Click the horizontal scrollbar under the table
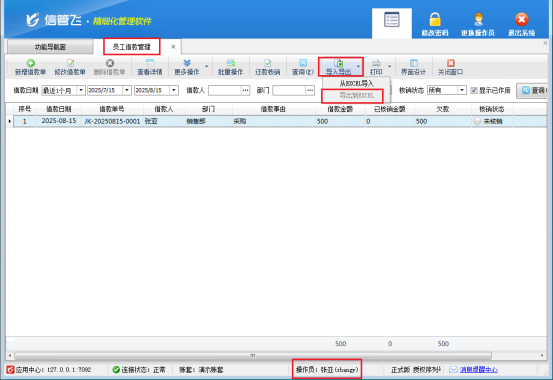This screenshot has height=380, width=553. click(253, 355)
